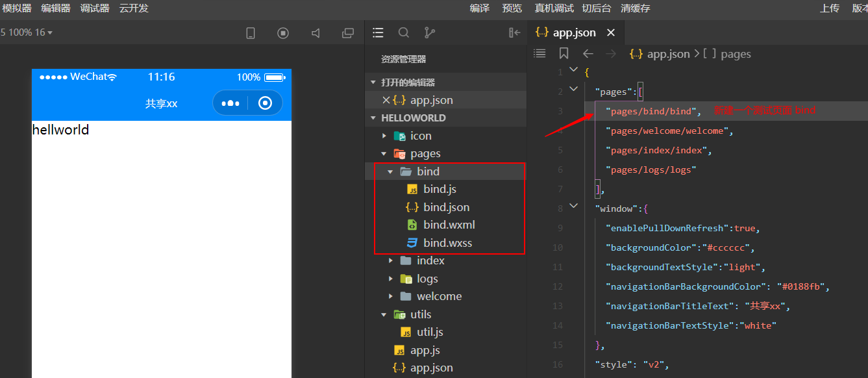Click 切后台 button
Screen dimensions: 868x378
(597, 8)
